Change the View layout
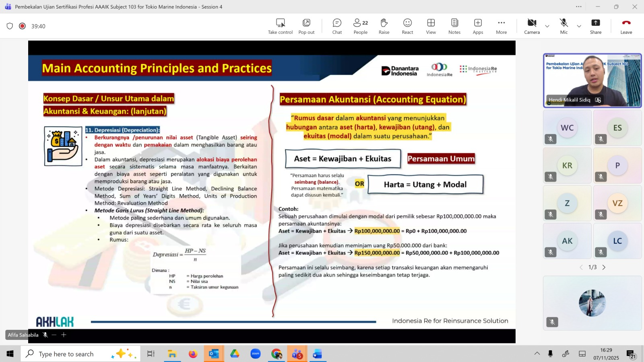This screenshot has width=644, height=362. click(x=431, y=26)
